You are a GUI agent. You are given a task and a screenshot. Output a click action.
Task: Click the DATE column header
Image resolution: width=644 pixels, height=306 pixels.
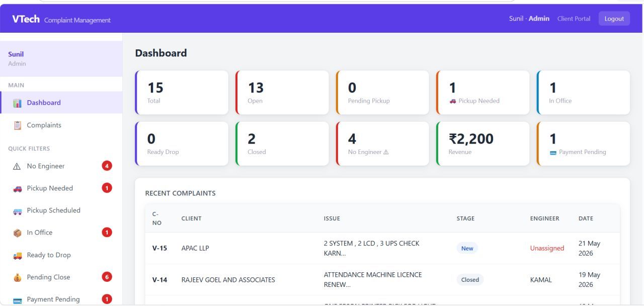pos(586,218)
